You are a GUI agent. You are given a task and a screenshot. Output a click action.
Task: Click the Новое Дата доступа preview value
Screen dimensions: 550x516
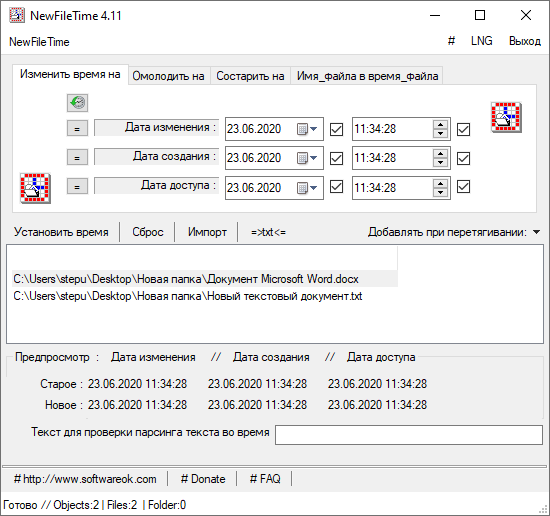(x=377, y=405)
